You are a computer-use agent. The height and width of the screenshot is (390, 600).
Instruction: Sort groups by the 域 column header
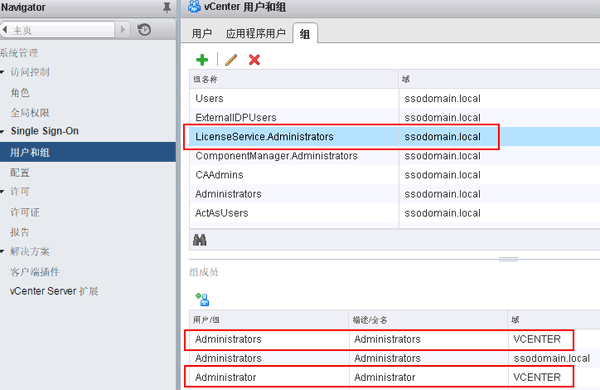499,79
